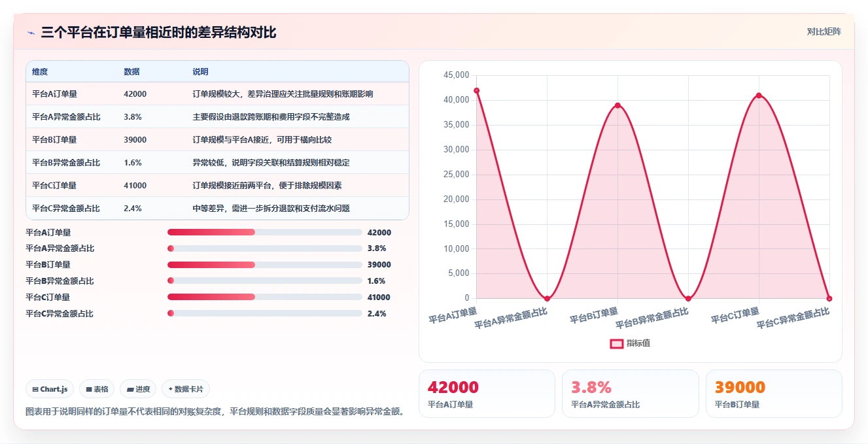Click description starting 主要假设由退款跨账期
The width and height of the screenshot is (868, 444).
point(271,117)
